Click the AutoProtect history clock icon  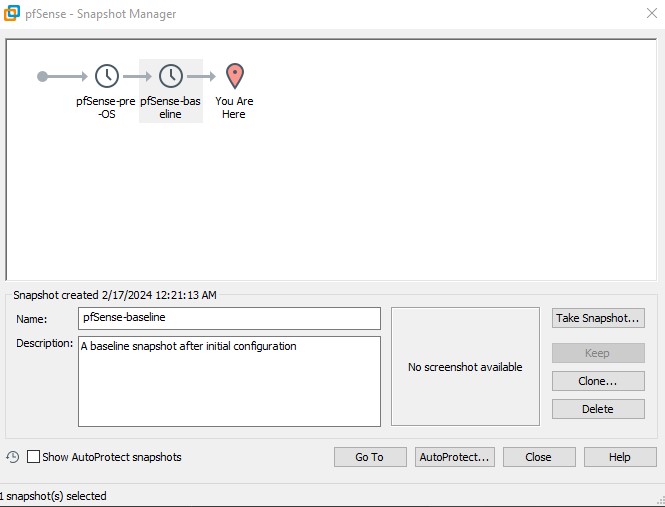click(x=13, y=457)
